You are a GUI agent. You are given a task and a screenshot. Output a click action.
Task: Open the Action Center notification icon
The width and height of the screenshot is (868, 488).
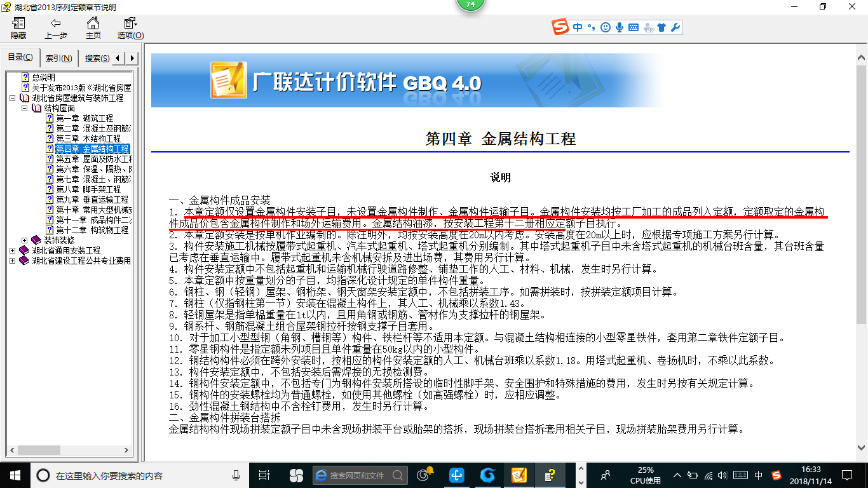point(846,475)
